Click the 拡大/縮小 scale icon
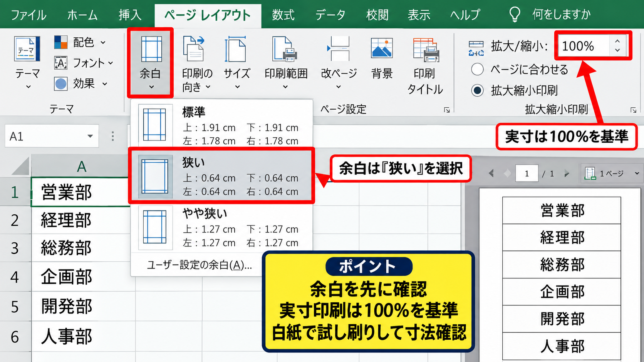The width and height of the screenshot is (644, 362). tap(476, 48)
